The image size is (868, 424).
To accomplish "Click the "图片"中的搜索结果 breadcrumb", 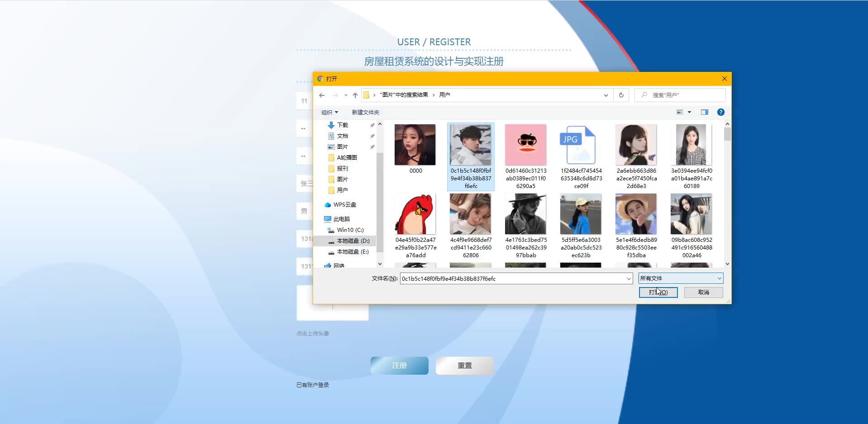I will (x=404, y=95).
